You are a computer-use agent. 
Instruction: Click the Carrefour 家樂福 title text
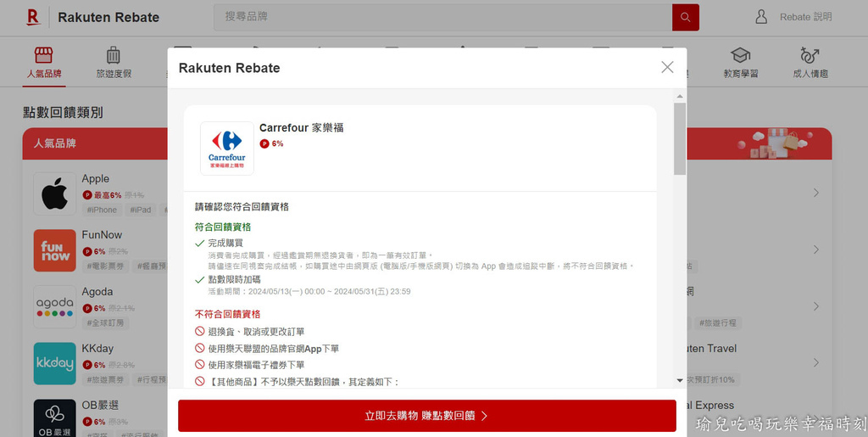(x=301, y=128)
